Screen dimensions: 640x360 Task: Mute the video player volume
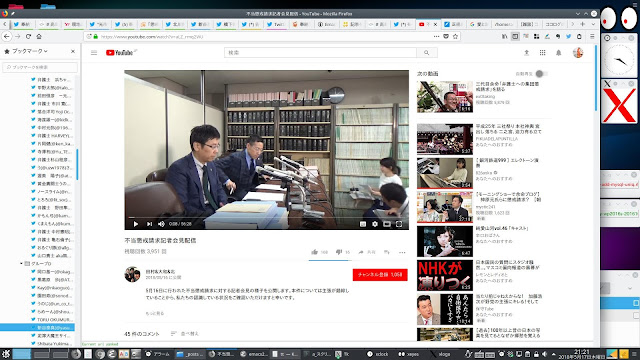coord(161,224)
